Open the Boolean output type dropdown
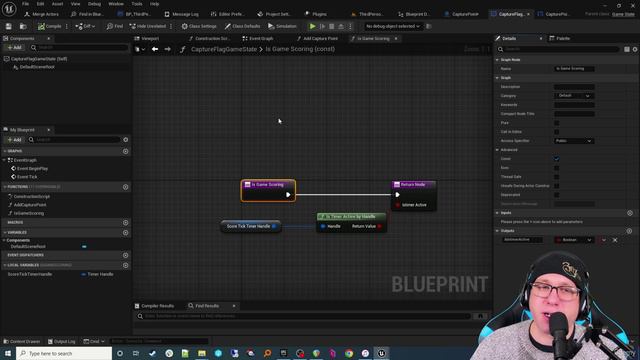The height and width of the screenshot is (360, 640). pyautogui.click(x=574, y=240)
